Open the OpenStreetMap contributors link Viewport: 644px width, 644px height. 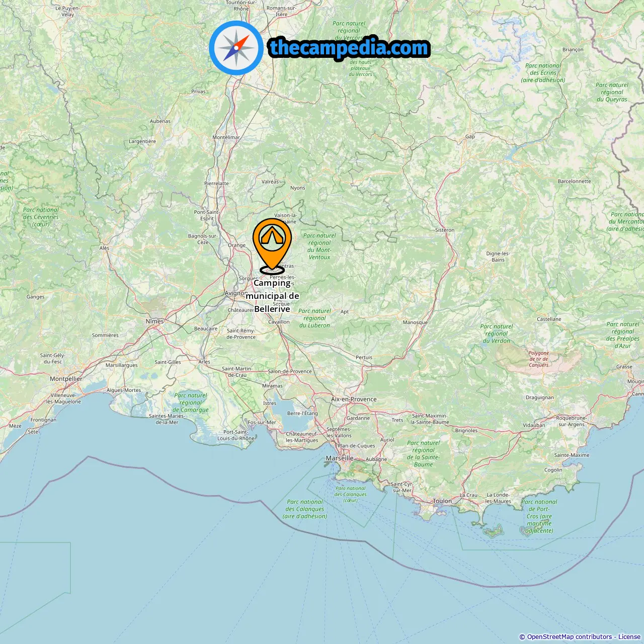tap(570, 637)
